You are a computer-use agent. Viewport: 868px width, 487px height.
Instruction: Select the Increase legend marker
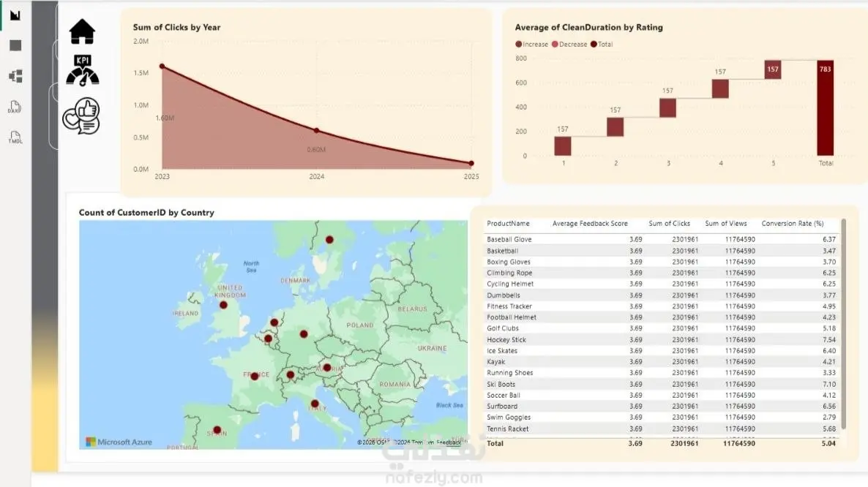[519, 44]
